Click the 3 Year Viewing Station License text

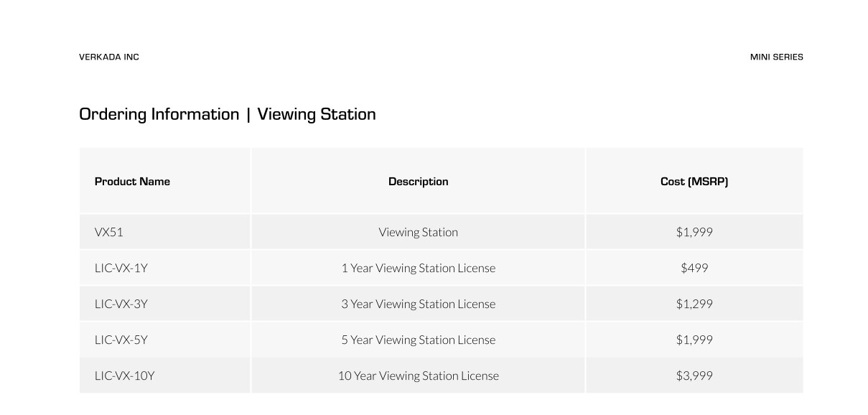tap(418, 304)
